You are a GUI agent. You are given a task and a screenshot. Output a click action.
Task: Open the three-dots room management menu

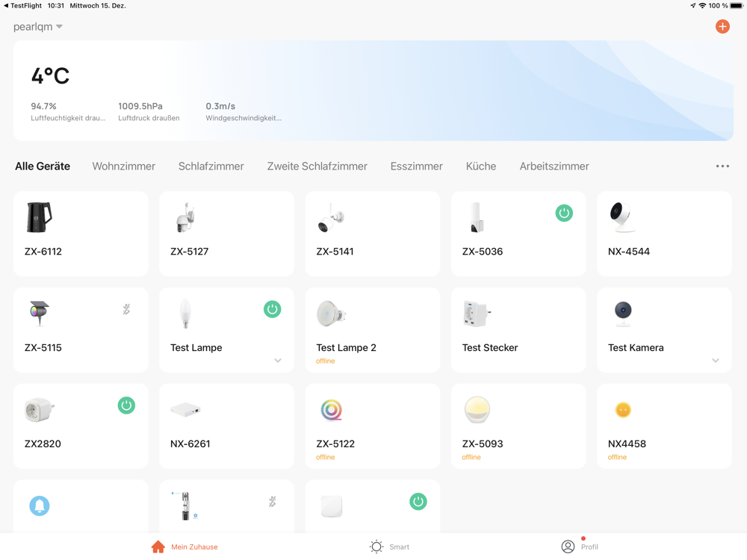click(722, 167)
